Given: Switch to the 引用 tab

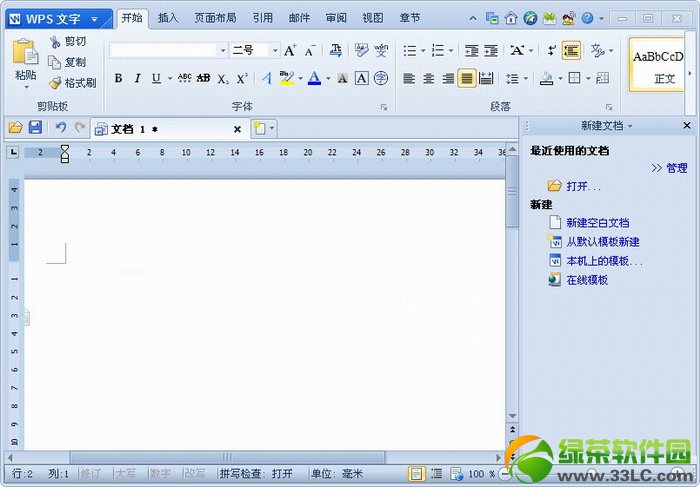Looking at the screenshot, I should point(262,18).
